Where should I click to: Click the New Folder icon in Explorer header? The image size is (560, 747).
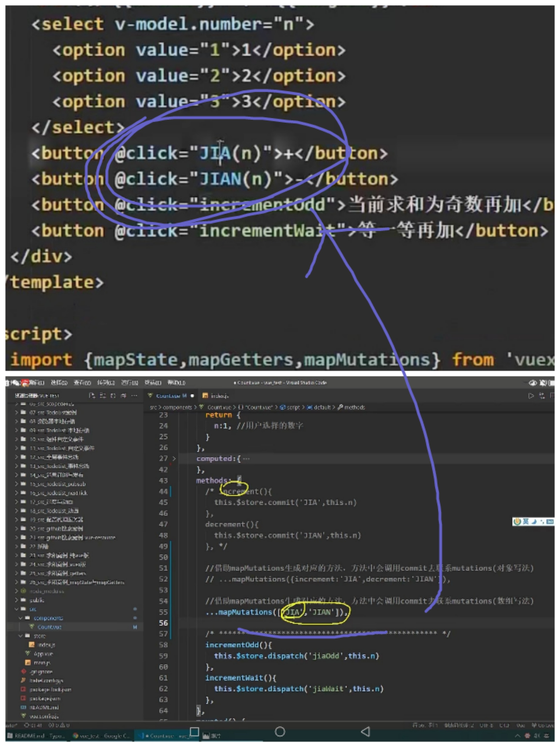pyautogui.click(x=103, y=396)
